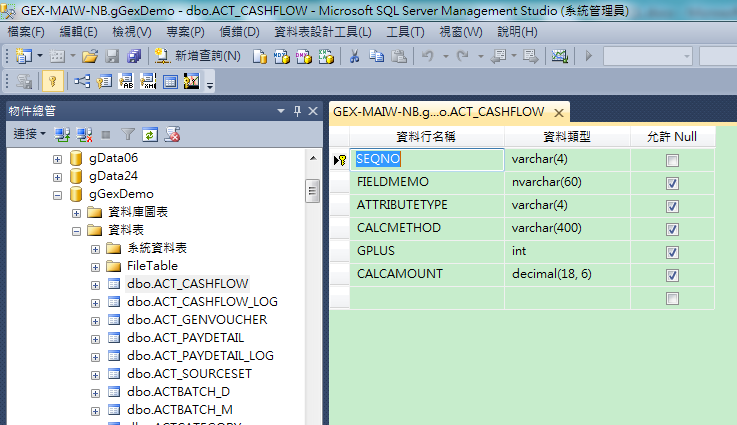
Task: Expand the gData24 database node
Action: [x=57, y=177]
